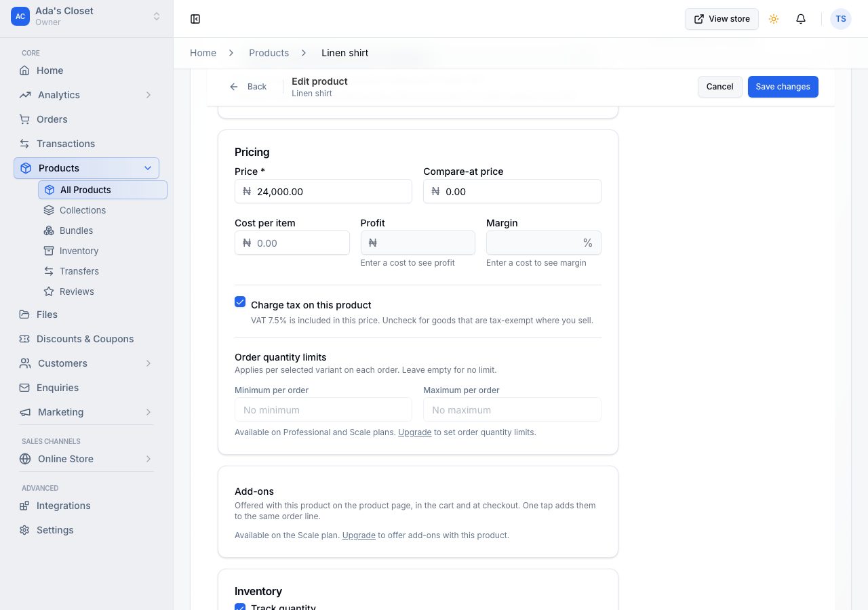Image resolution: width=868 pixels, height=610 pixels.
Task: Click the Compare-at price field
Action: [x=512, y=191]
